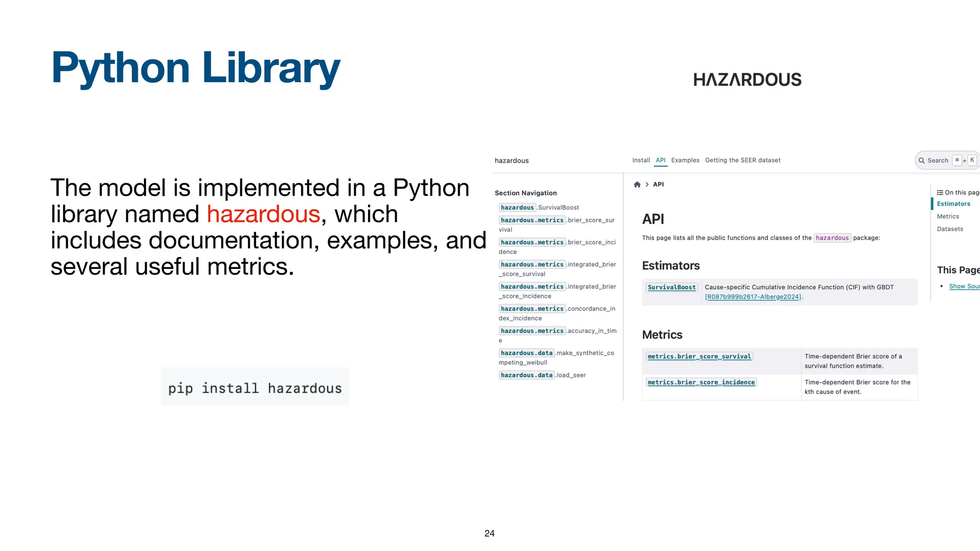Click the breadcrumb chevron before API
980x551 pixels.
[x=647, y=185]
